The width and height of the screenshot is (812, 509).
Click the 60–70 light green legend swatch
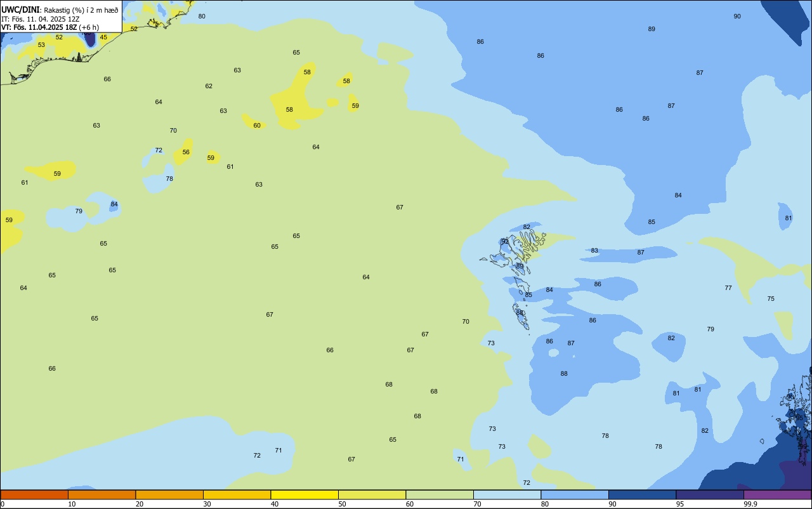440,494
